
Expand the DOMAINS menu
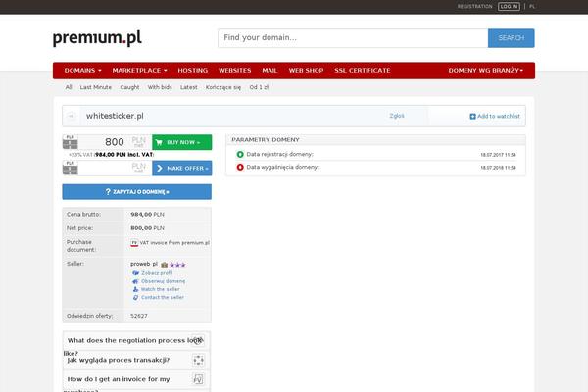(x=82, y=71)
